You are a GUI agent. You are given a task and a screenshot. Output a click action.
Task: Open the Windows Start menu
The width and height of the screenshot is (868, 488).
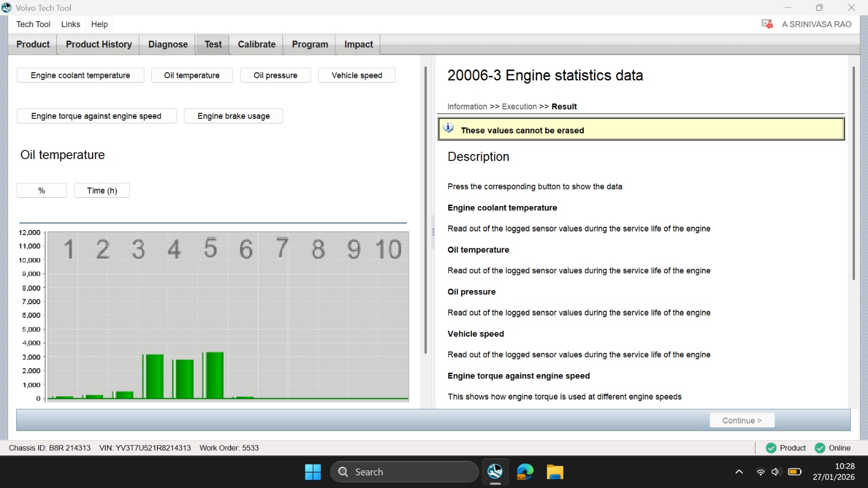(x=313, y=472)
